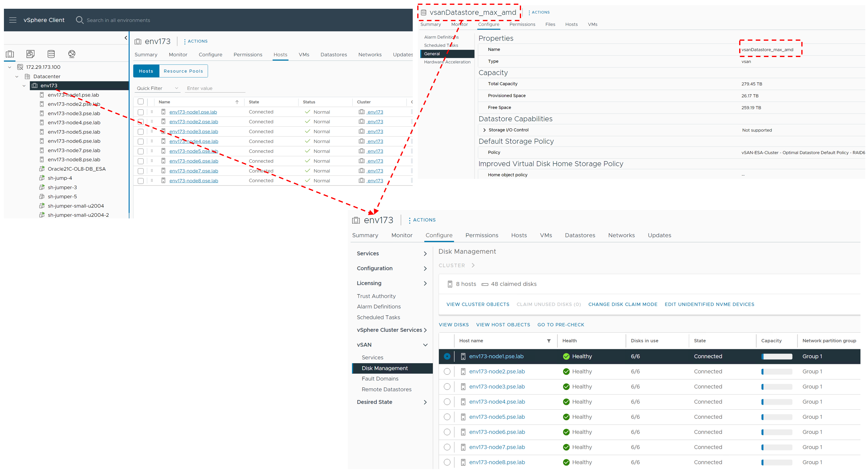Screen dimensions: 868x470
Task: Expand the Storage I/O Control row
Action: 485,130
